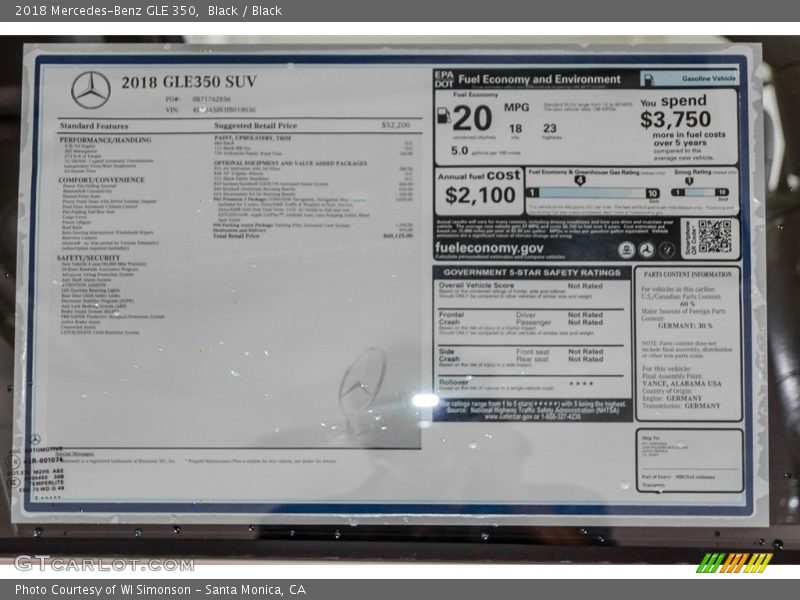Click the "Fuel Economy and Environment" banner
800x600 pixels.
pos(539,80)
